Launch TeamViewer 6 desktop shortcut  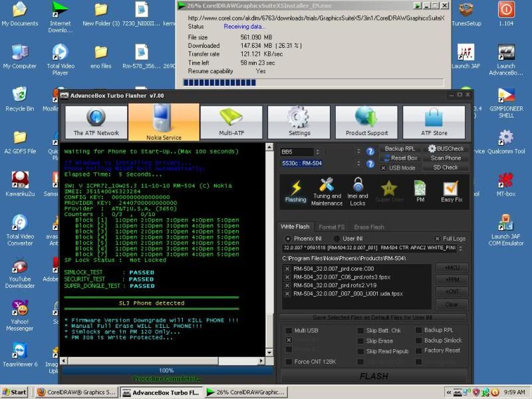click(x=20, y=354)
